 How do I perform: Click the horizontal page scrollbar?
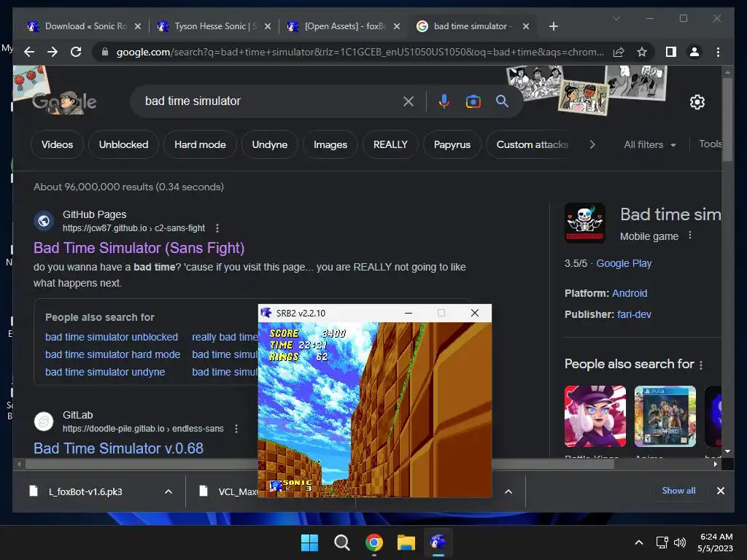click(x=320, y=464)
